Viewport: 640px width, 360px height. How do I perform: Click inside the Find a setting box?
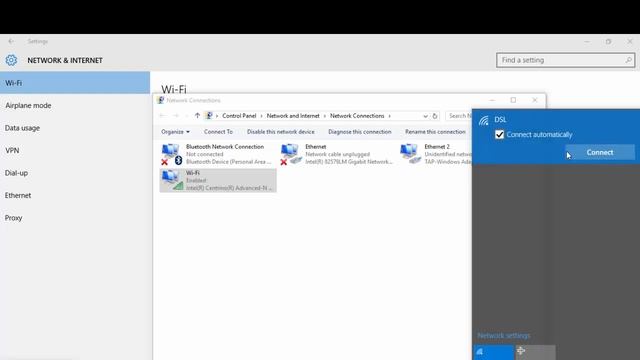point(565,60)
